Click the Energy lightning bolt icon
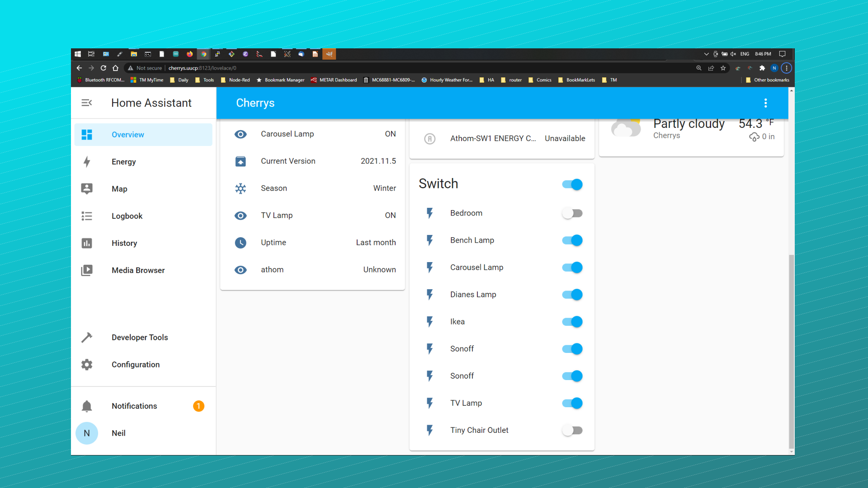 87,162
